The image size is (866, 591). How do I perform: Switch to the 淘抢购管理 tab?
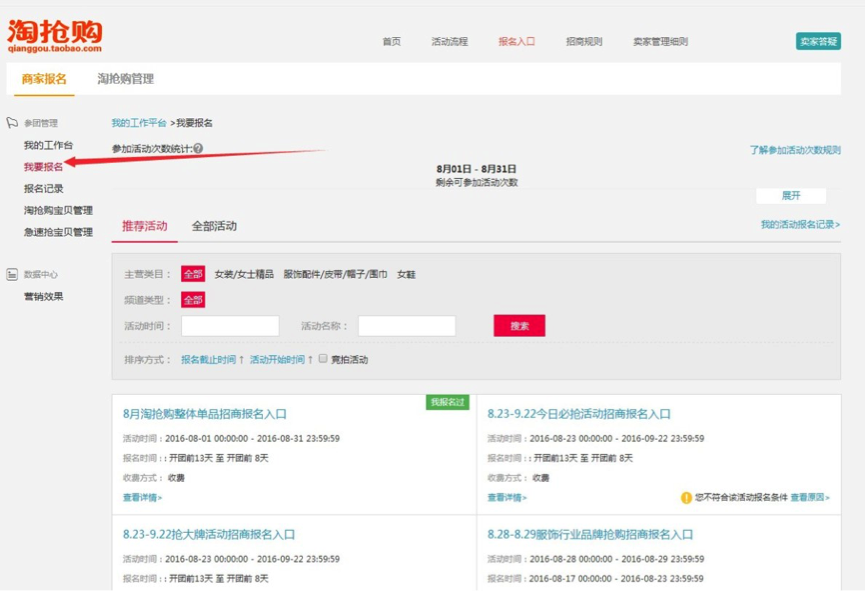(x=125, y=79)
